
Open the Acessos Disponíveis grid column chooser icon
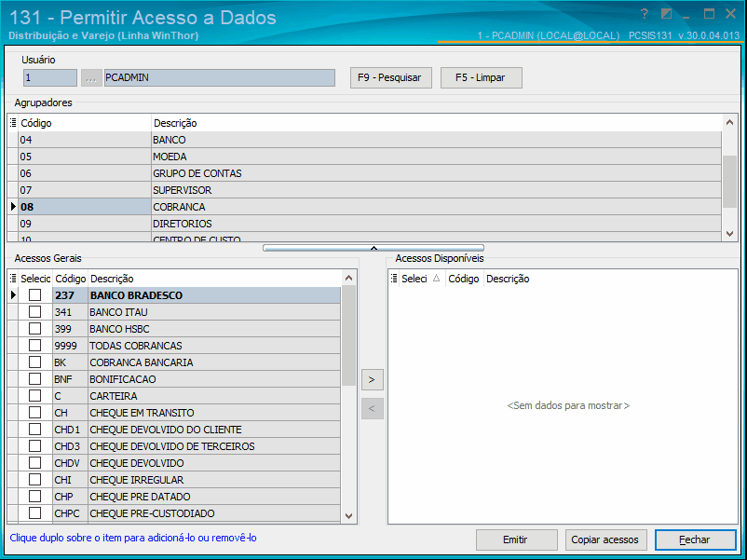coord(393,279)
